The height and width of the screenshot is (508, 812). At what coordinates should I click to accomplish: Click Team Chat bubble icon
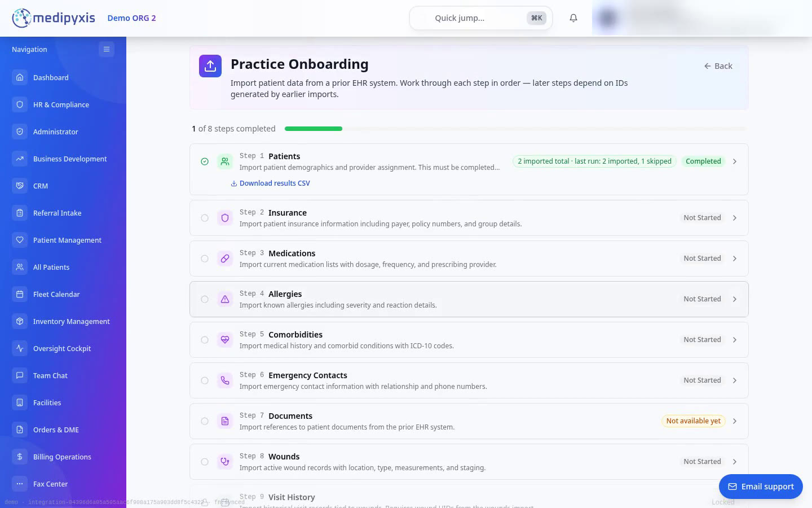pos(20,375)
